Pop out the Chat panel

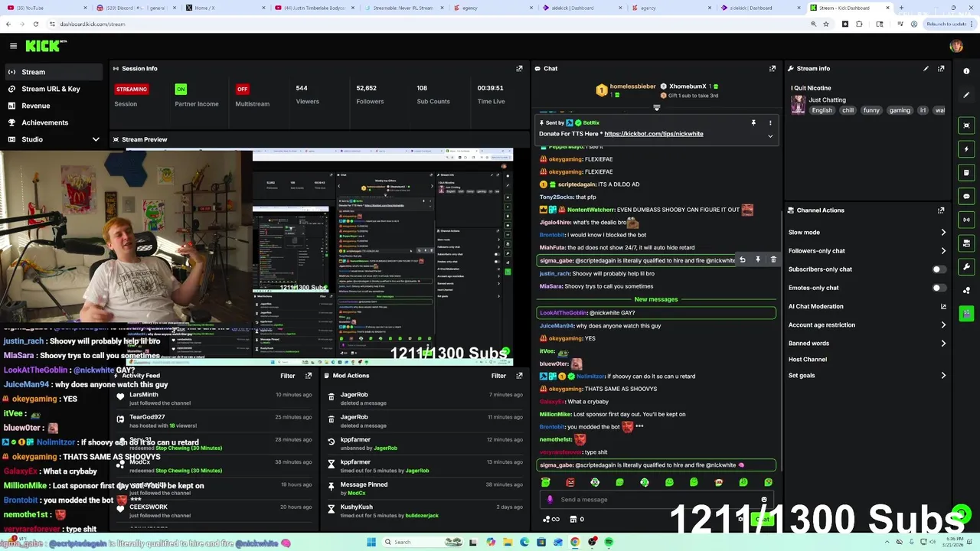[773, 69]
